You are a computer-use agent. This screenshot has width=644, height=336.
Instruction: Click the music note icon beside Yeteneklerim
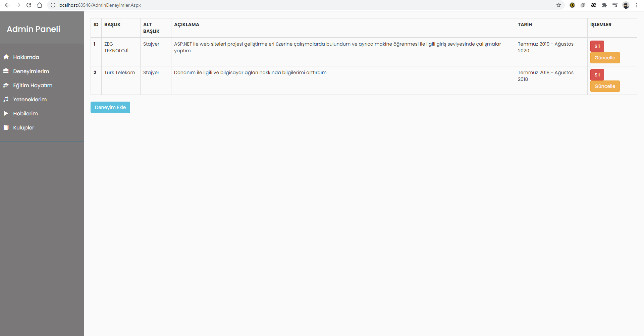point(6,99)
